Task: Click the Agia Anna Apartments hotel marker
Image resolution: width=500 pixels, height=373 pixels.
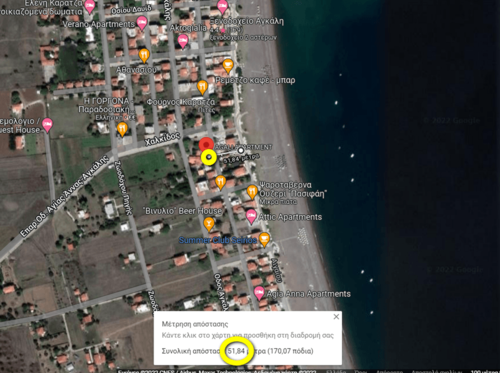Action: 259,293
